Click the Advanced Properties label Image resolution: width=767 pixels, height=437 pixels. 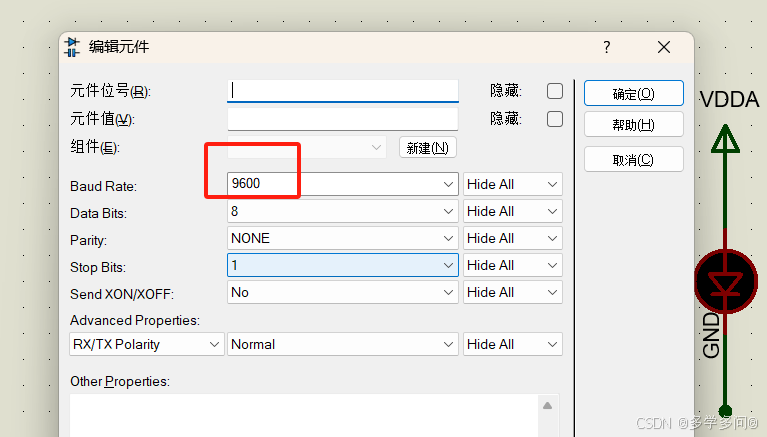pos(135,321)
